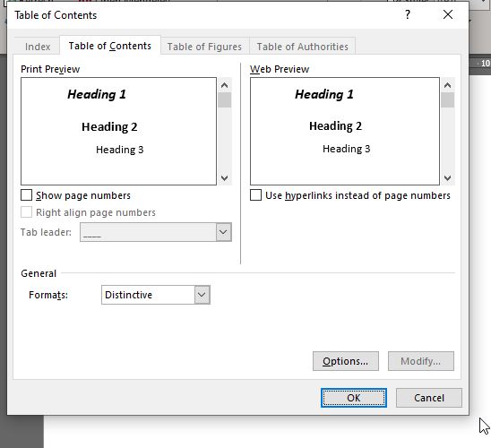Enable Show page numbers checkbox
The width and height of the screenshot is (491, 448).
pos(26,195)
